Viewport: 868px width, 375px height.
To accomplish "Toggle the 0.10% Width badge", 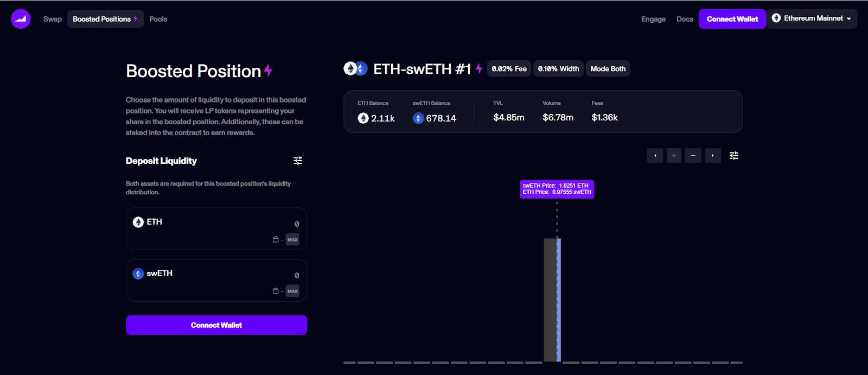I will tap(558, 68).
